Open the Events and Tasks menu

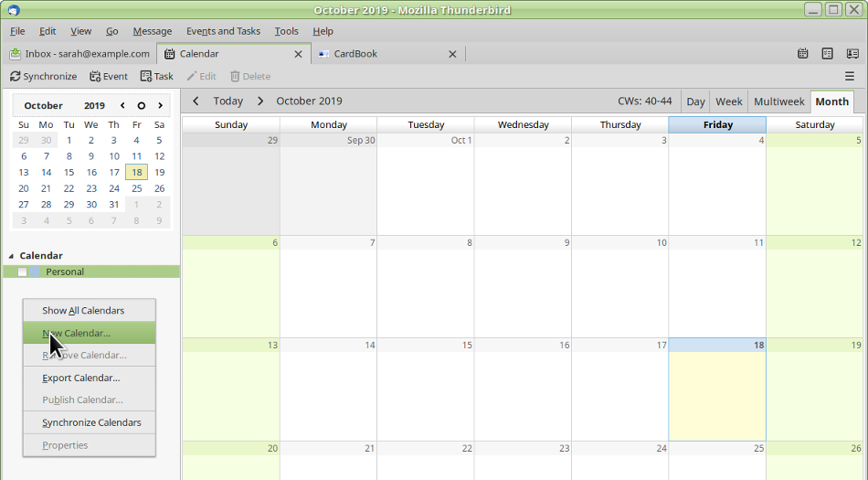(223, 31)
